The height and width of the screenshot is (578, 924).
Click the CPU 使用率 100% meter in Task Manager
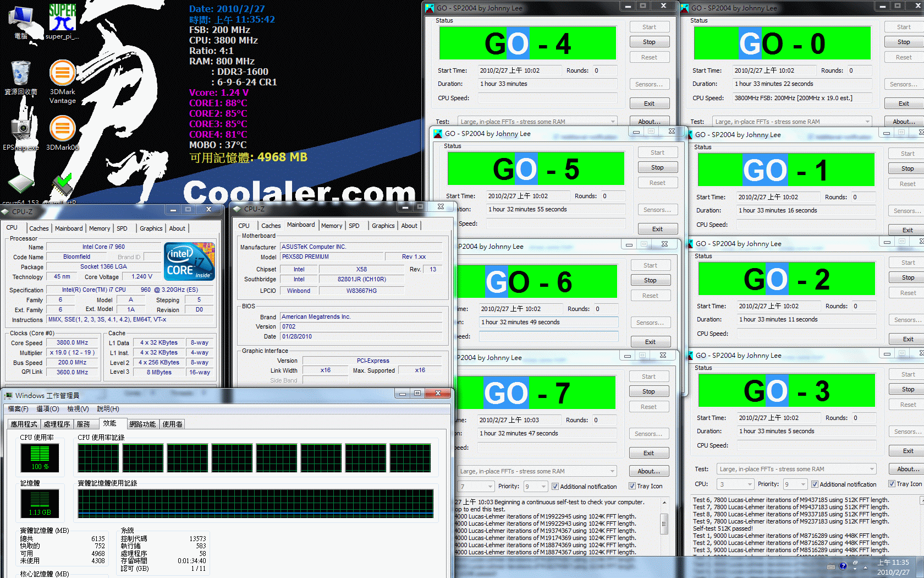40,458
